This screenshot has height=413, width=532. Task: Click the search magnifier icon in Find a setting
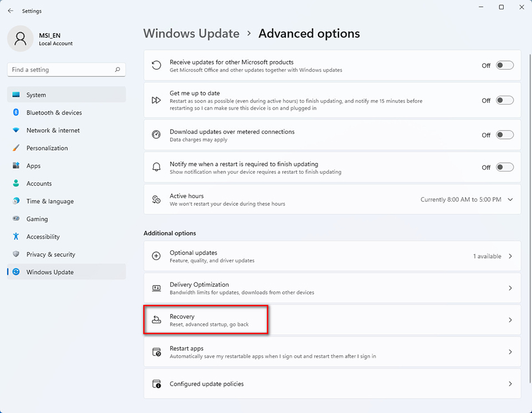coord(117,70)
